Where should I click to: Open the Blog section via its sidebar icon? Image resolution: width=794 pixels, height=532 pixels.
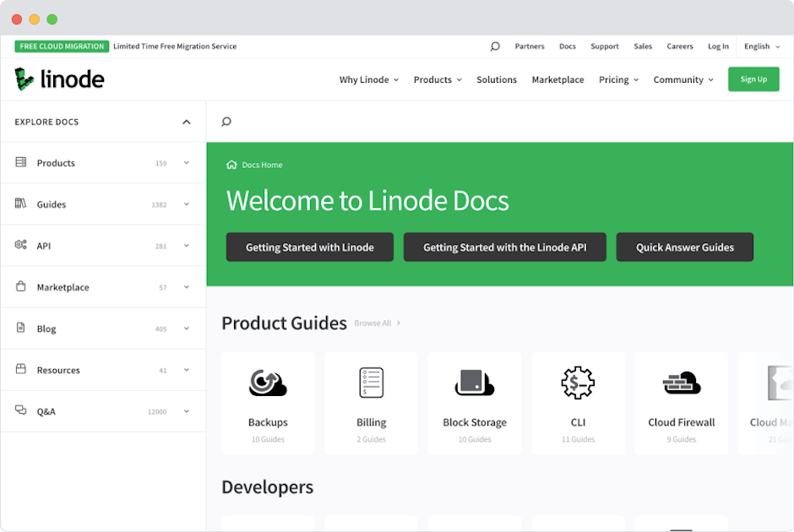pyautogui.click(x=20, y=328)
